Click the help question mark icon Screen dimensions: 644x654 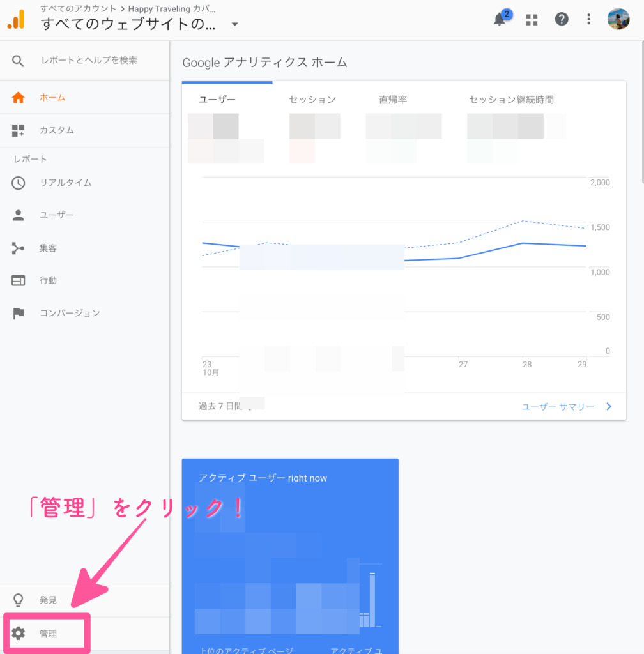[x=562, y=19]
